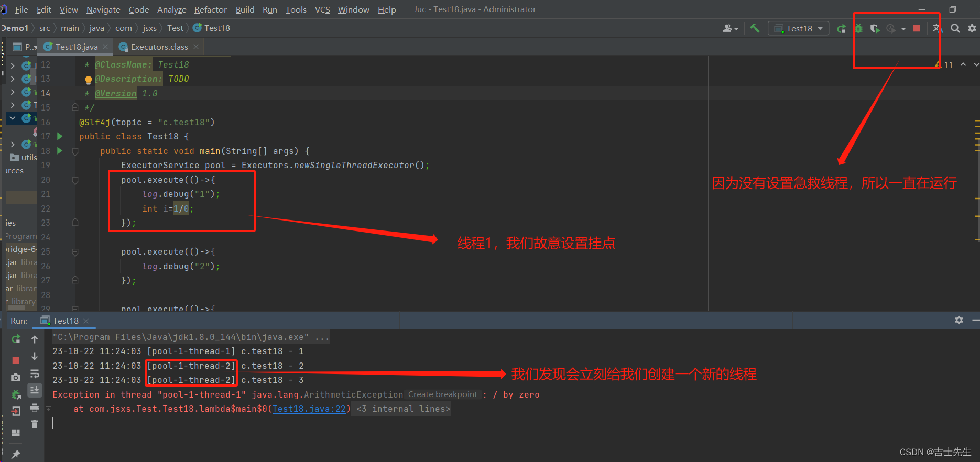Viewport: 980px width, 462px height.
Task: Click the Restore Layout icon in Run panel
Action: (16, 433)
